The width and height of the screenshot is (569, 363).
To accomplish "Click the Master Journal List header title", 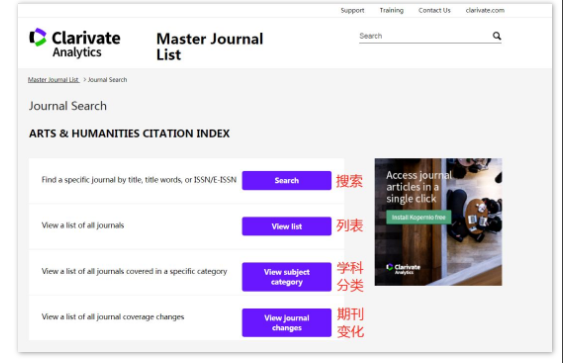I will coord(209,46).
